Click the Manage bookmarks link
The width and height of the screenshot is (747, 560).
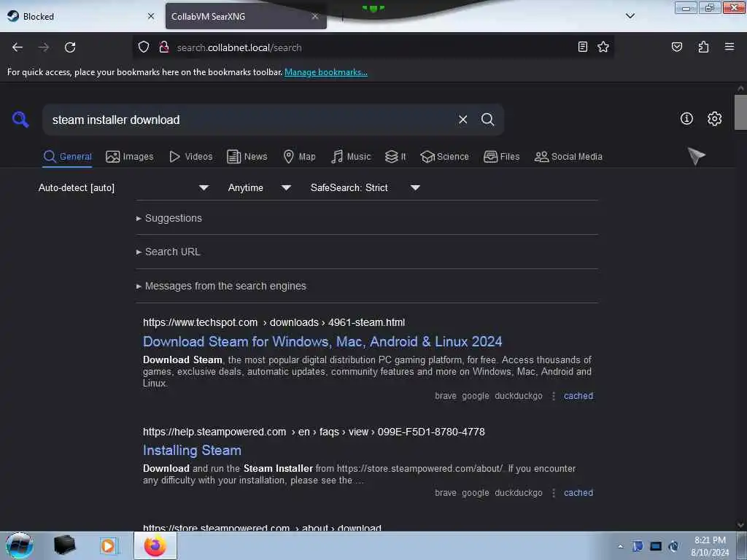326,72
